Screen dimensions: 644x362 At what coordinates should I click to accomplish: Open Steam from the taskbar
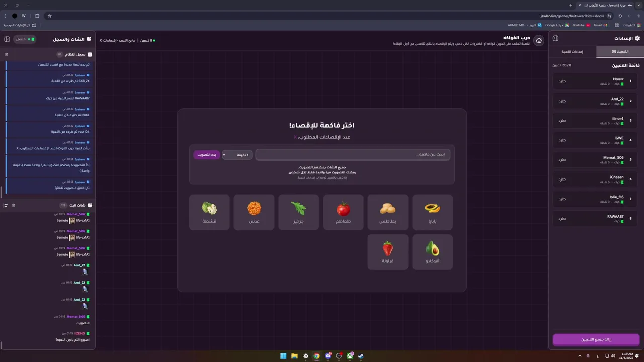pyautogui.click(x=361, y=356)
